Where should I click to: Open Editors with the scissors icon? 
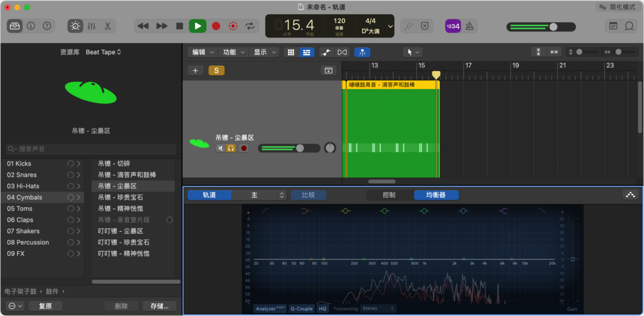(x=107, y=26)
